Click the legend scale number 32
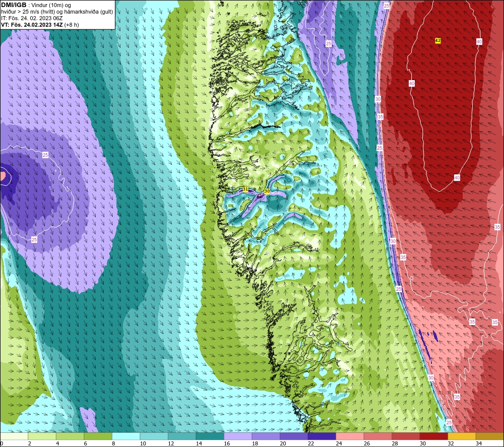Image resolution: width=504 pixels, height=447 pixels. click(x=451, y=443)
